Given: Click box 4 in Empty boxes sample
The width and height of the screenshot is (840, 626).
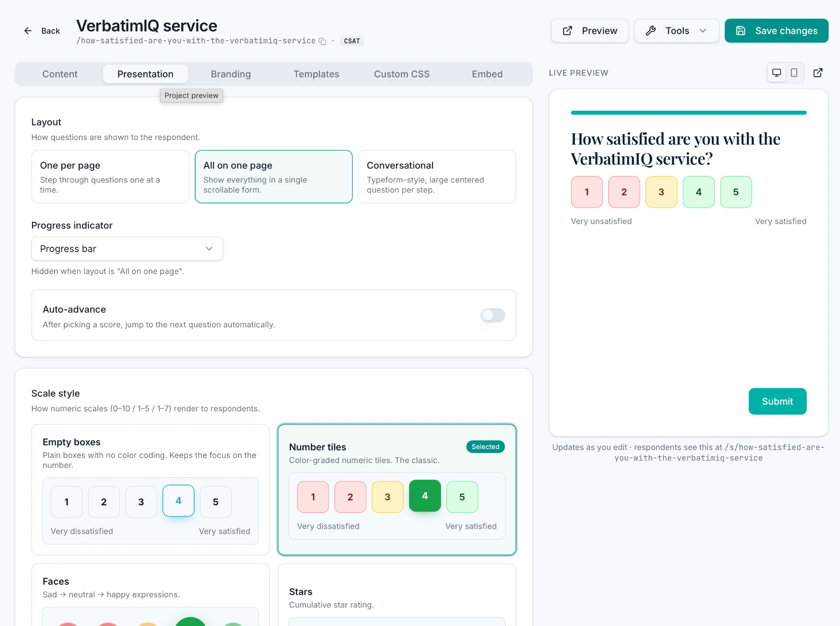Looking at the screenshot, I should (178, 501).
